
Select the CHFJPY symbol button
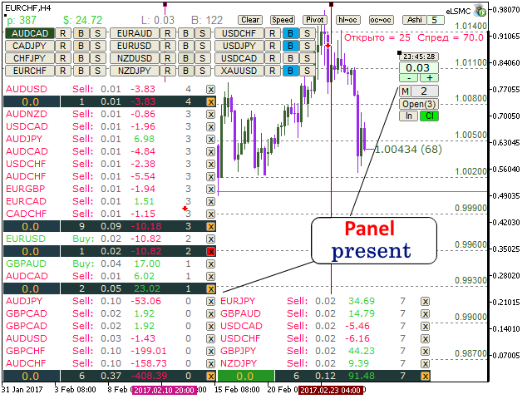[30, 59]
